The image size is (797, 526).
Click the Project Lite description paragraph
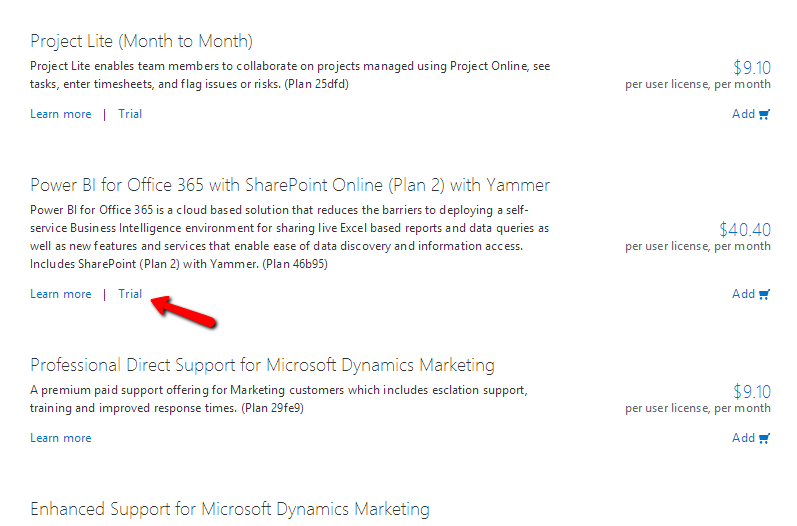pos(290,75)
